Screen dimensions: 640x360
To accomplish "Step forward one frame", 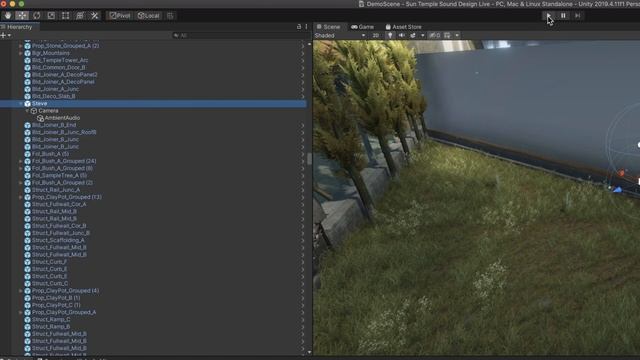I will point(578,16).
